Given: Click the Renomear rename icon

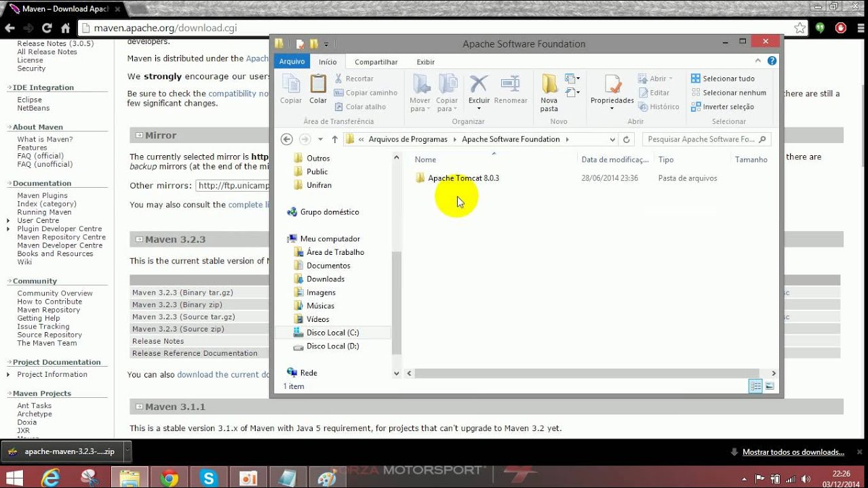Looking at the screenshot, I should click(511, 89).
